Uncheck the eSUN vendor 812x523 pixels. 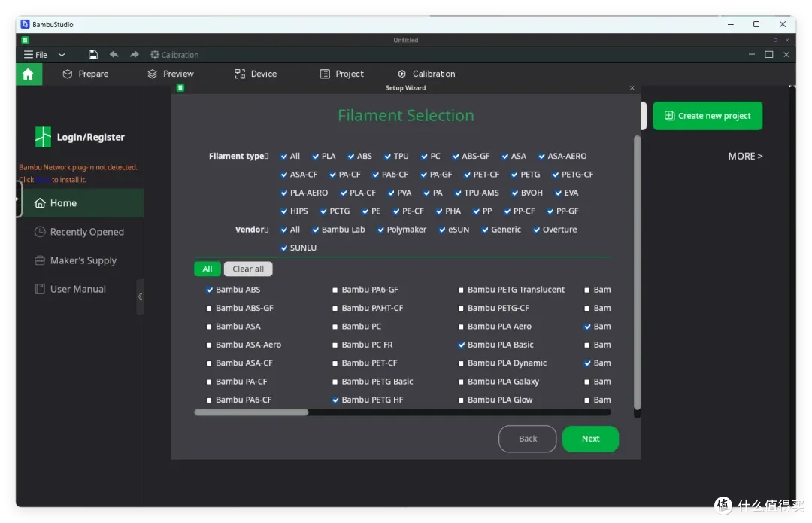click(x=442, y=230)
